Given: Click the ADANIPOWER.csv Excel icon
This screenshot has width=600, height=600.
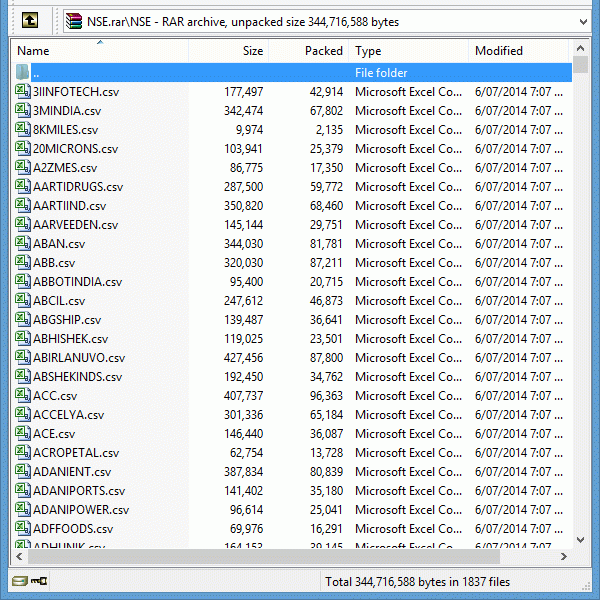Looking at the screenshot, I should tap(23, 510).
